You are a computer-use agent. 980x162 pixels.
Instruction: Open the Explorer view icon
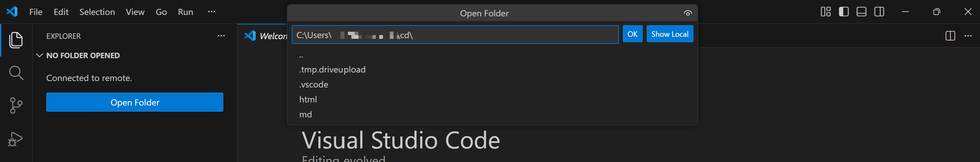16,40
